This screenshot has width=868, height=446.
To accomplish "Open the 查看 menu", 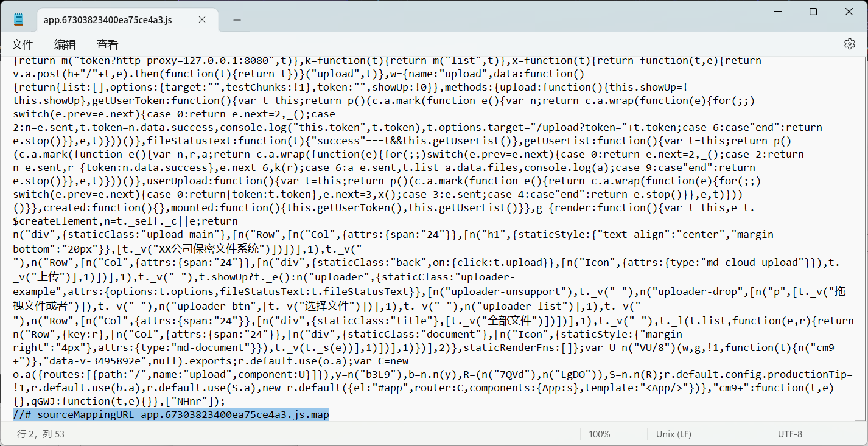I will coord(108,44).
